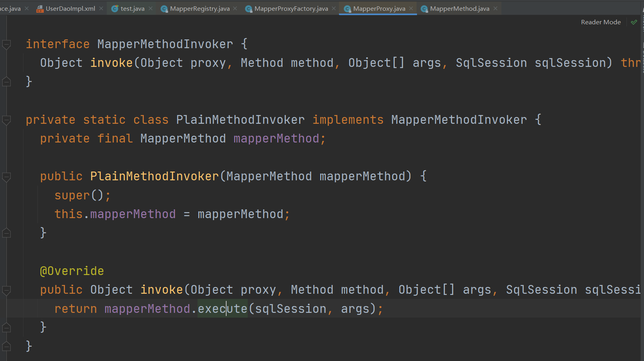Click the 'interface' keyword in the code
Viewport: 644px width, 361px height.
click(58, 44)
